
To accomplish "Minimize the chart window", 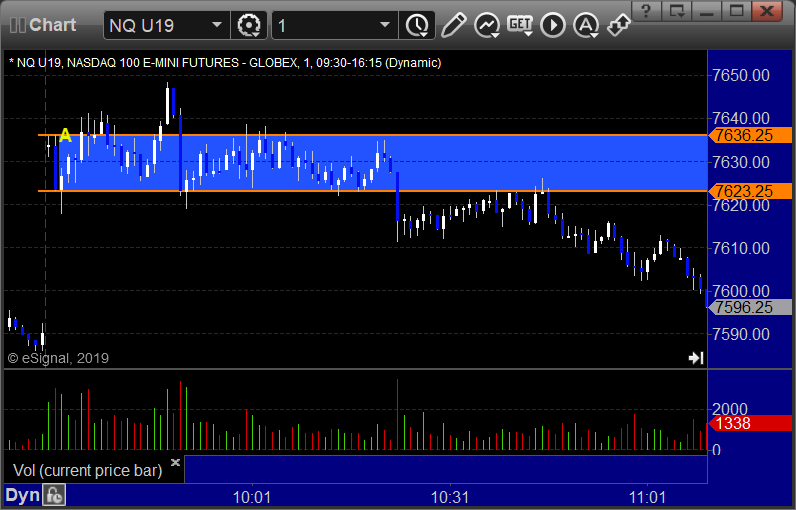I will point(707,11).
